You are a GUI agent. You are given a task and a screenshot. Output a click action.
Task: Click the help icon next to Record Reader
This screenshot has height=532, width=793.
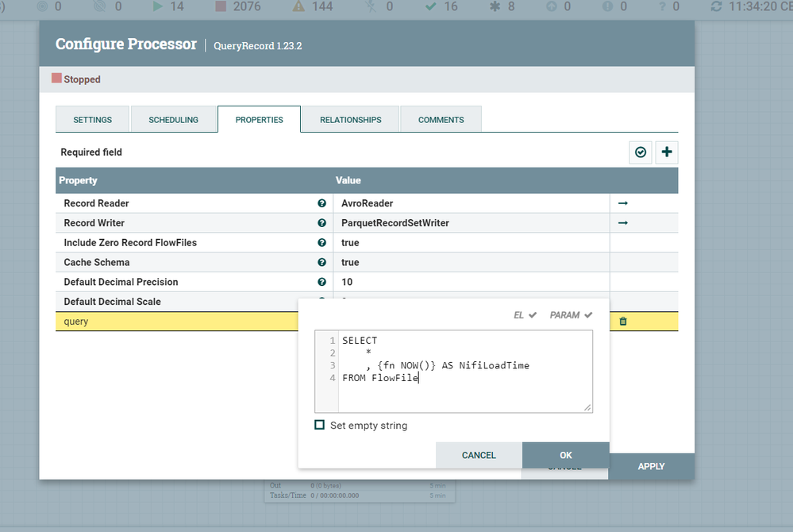[x=321, y=203]
